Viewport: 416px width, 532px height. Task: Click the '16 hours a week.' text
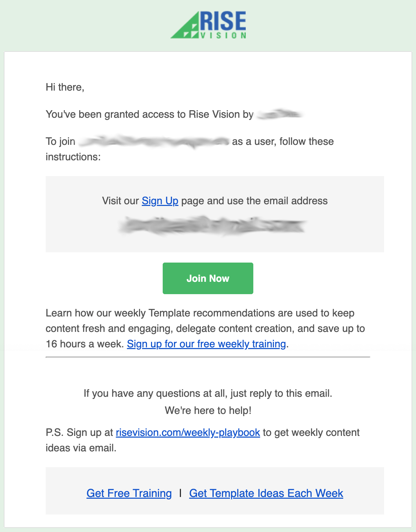click(85, 344)
